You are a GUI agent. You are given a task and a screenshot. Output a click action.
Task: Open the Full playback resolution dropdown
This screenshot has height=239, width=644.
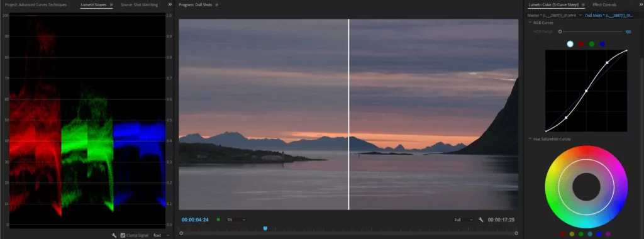(x=464, y=220)
